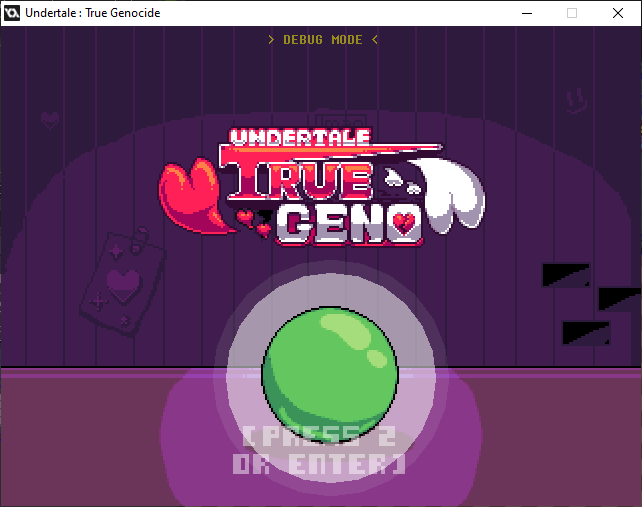
Task: Close the Undertale True Genocide window
Action: point(618,13)
